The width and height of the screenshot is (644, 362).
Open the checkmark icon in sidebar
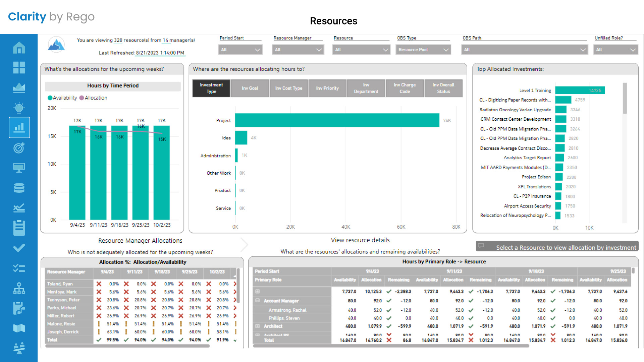click(19, 248)
